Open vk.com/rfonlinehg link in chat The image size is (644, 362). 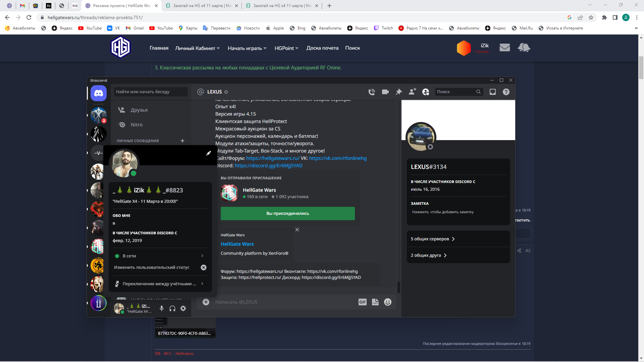(x=338, y=158)
